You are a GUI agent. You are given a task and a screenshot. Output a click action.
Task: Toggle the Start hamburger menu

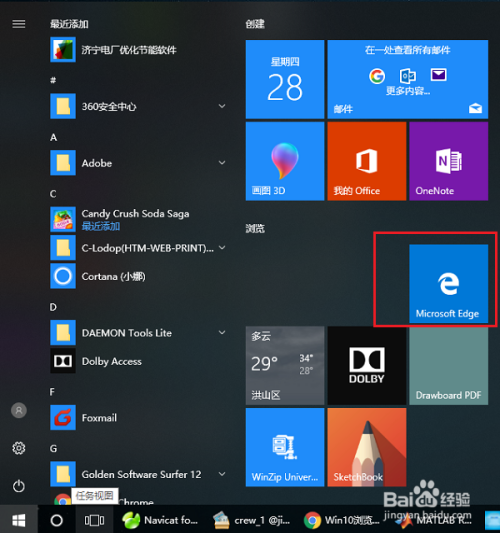coord(19,24)
